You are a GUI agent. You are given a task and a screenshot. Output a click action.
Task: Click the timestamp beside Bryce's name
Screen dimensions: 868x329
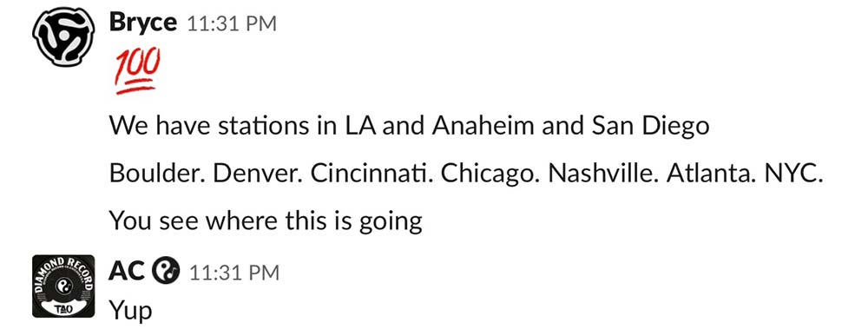[232, 23]
